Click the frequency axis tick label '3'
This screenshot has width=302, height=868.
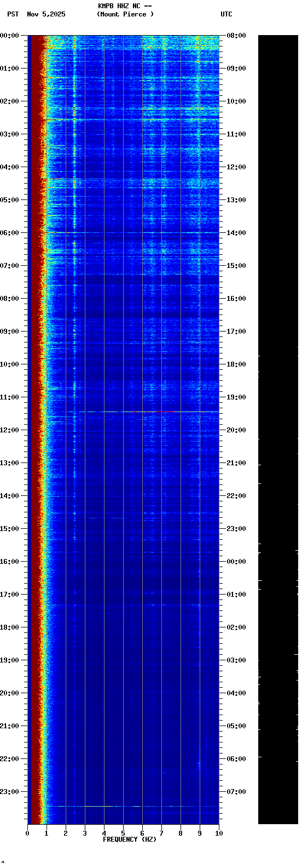click(85, 833)
